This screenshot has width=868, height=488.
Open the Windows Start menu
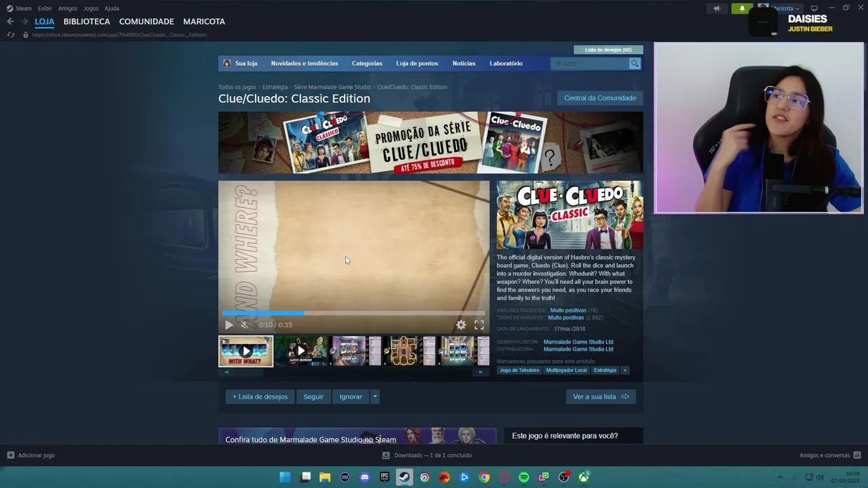[285, 477]
